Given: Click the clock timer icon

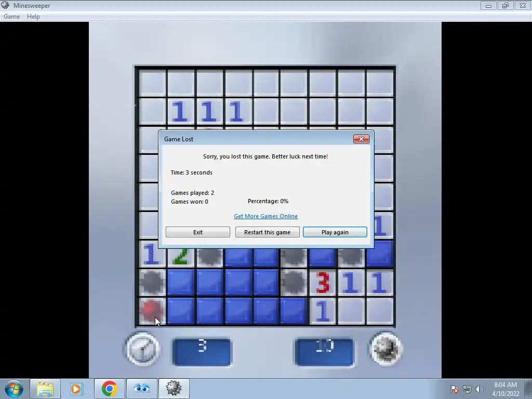Looking at the screenshot, I should pyautogui.click(x=142, y=349).
